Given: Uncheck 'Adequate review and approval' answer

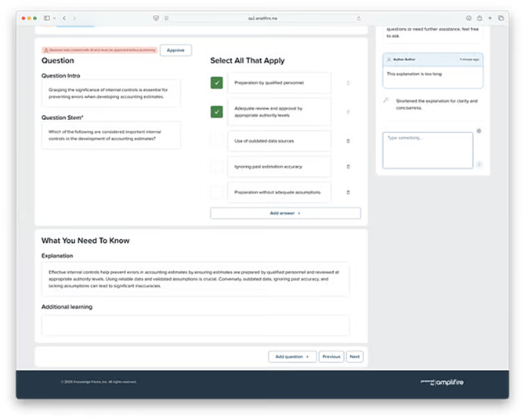Looking at the screenshot, I should [x=216, y=112].
